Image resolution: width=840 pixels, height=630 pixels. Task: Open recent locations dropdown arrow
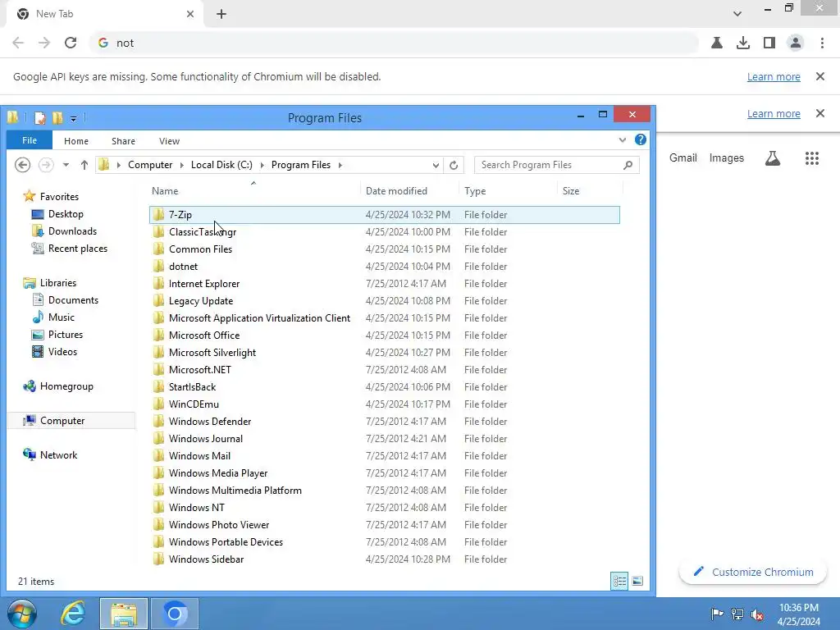point(66,165)
